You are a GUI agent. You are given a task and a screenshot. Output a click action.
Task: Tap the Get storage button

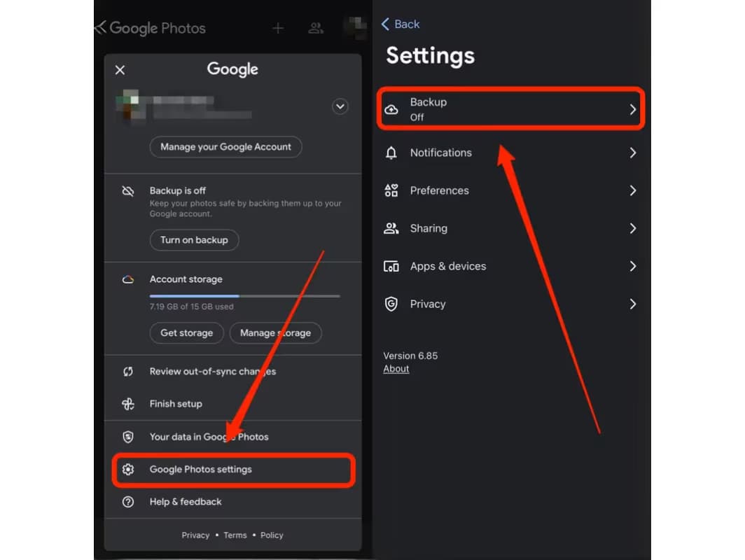(x=186, y=333)
